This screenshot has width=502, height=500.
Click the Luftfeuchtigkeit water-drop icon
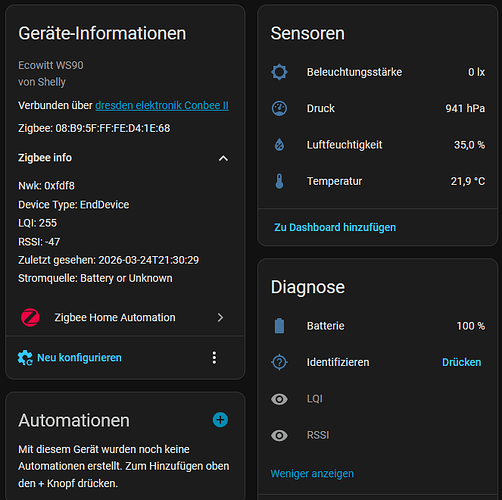tap(279, 145)
